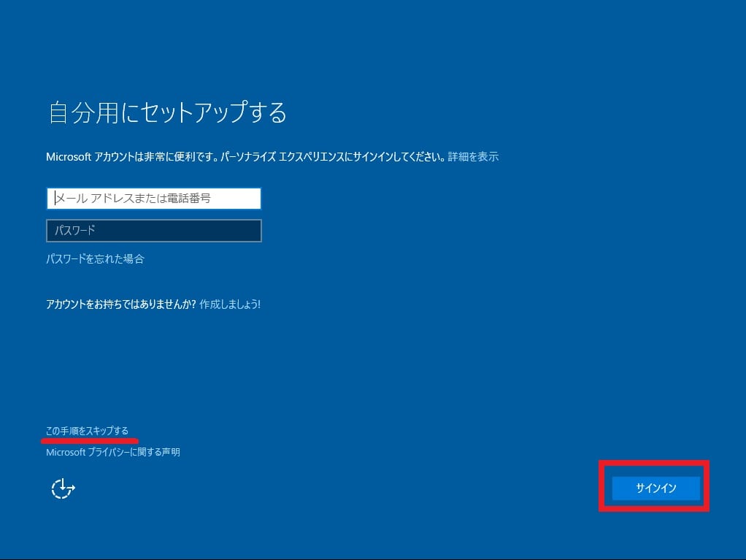Click the 自分用にセットアップする heading
Image resolution: width=746 pixels, height=560 pixels.
tap(167, 112)
